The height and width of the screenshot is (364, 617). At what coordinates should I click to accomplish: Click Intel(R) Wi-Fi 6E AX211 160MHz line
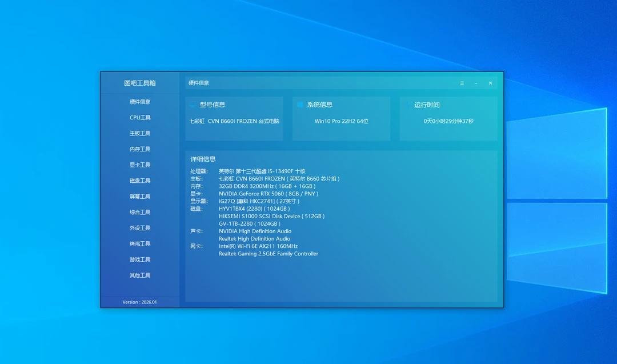[258, 246]
